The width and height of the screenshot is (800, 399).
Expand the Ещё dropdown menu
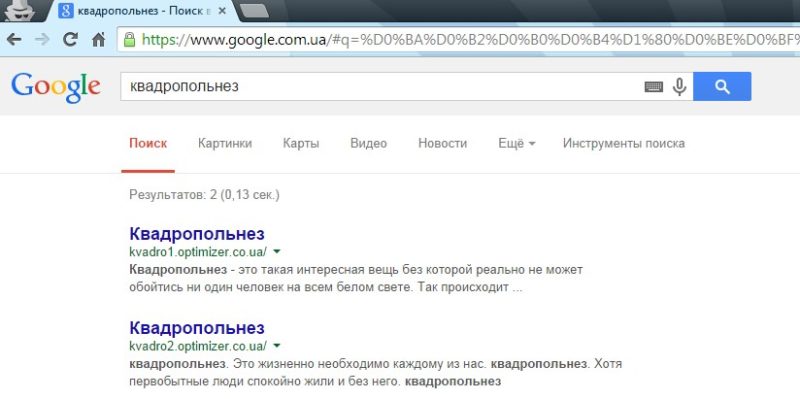(x=516, y=143)
